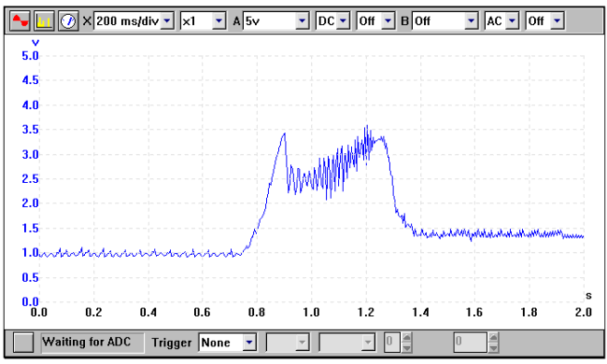607x364 pixels.
Task: Decrease the first trigger threshold spinner value
Action: point(406,347)
